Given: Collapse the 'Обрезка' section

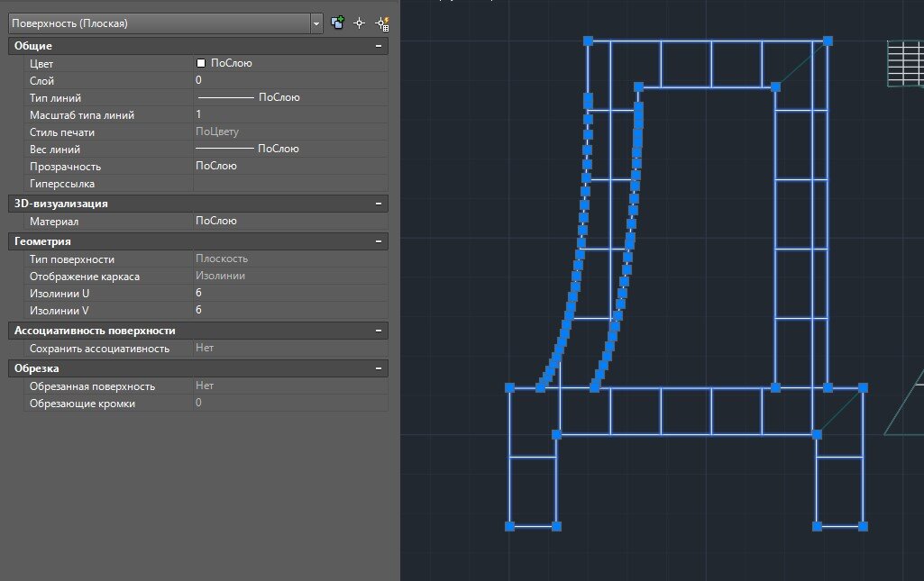Looking at the screenshot, I should click(379, 368).
